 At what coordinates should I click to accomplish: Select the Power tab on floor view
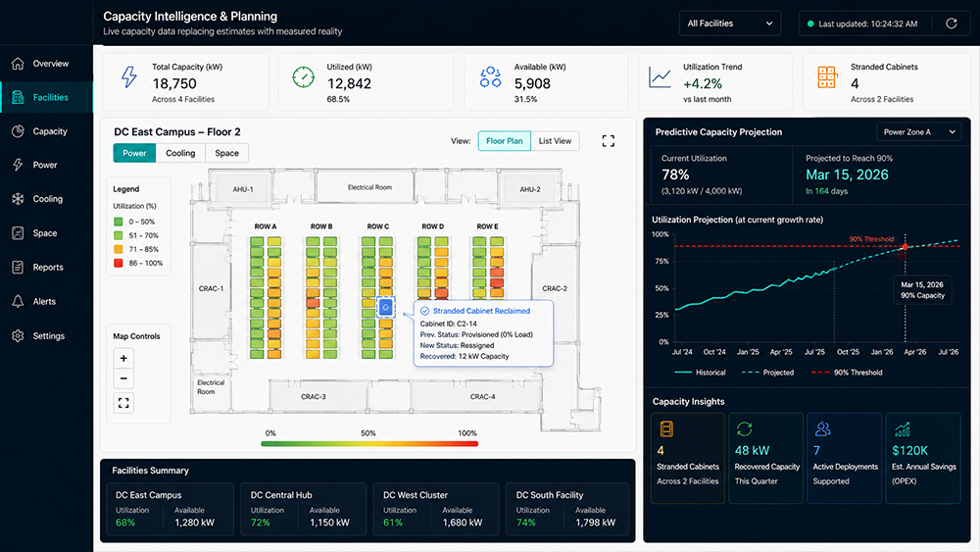click(134, 153)
